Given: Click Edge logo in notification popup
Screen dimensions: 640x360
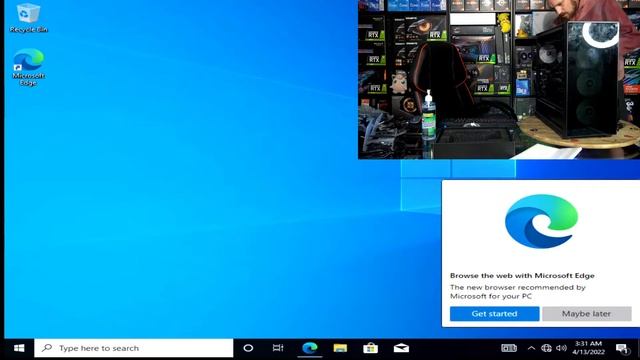Looking at the screenshot, I should (541, 221).
